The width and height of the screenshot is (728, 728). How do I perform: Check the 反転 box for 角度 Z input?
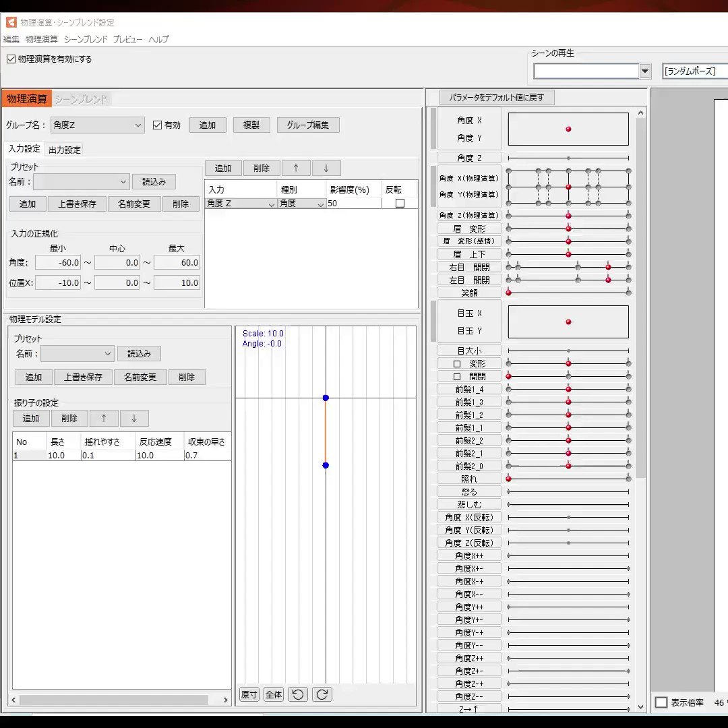click(x=400, y=204)
